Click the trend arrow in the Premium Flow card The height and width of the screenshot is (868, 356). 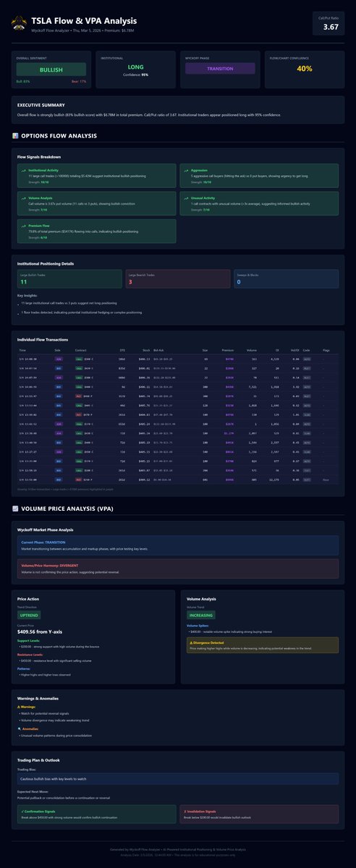(22, 226)
